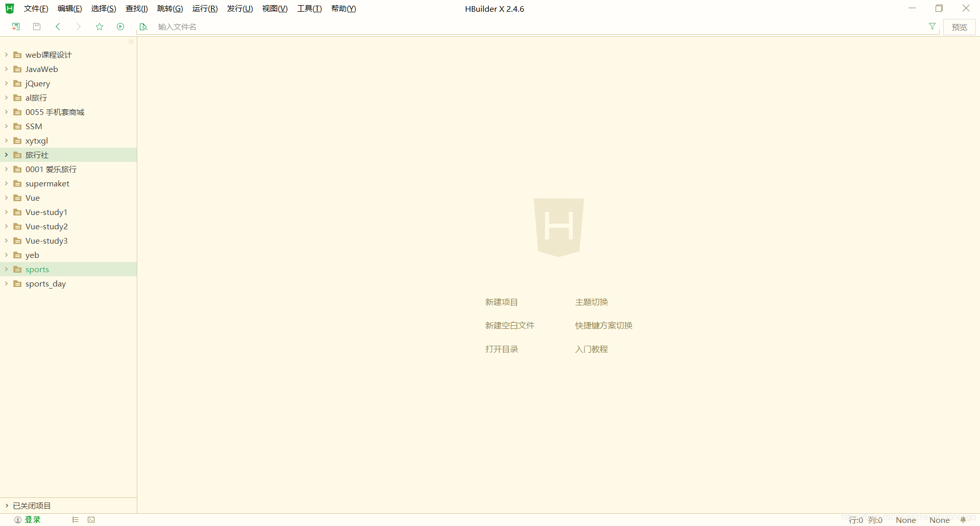
Task: Select the 0001 爱乐旅行 project
Action: [68, 169]
